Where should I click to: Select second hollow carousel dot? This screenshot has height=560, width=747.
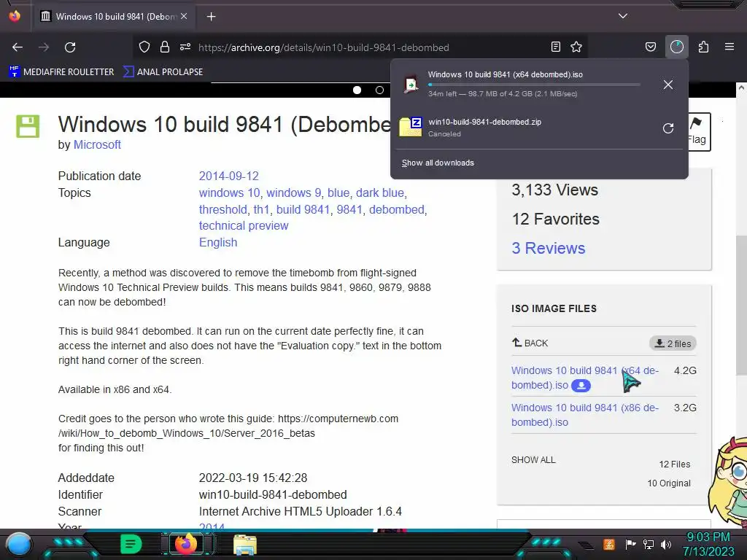[379, 90]
